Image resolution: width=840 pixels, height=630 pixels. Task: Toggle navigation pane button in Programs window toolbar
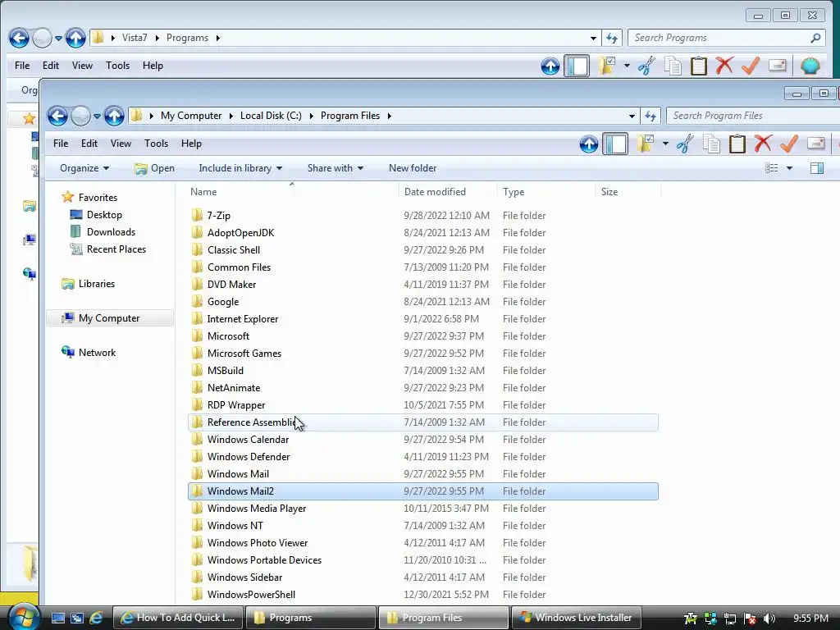coord(577,66)
